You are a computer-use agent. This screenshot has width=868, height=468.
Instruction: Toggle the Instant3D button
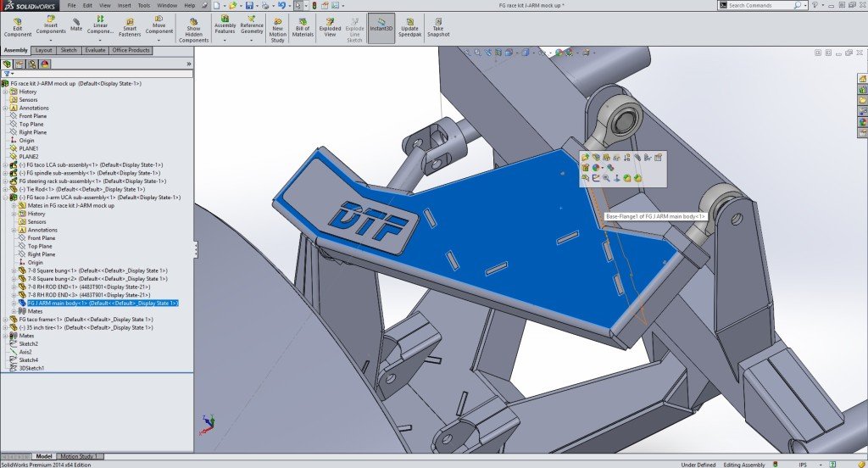click(x=381, y=26)
